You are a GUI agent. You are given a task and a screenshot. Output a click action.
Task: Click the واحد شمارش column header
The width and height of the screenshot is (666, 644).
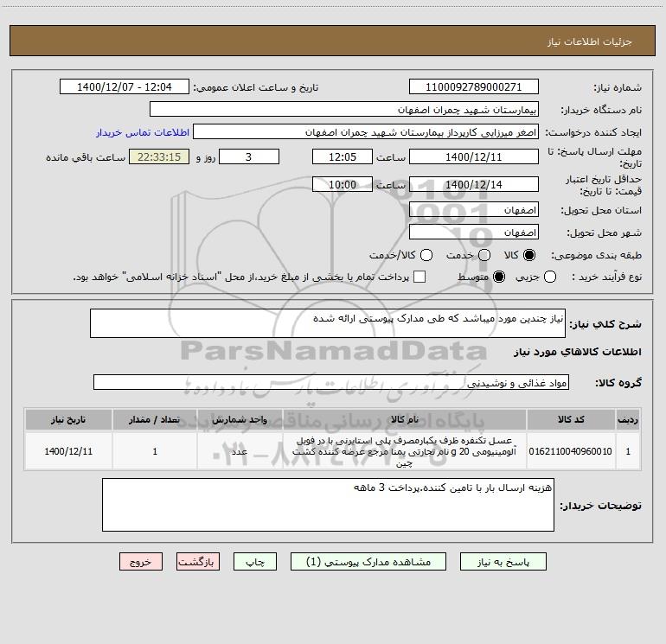coord(240,419)
